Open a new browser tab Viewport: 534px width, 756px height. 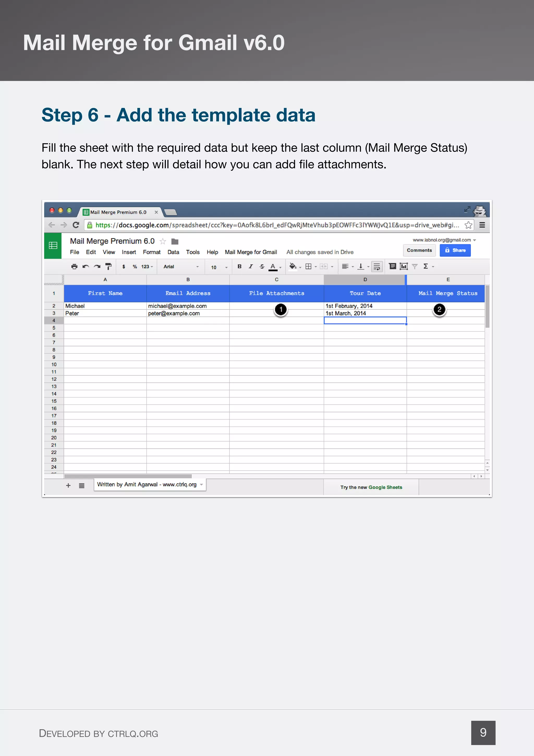coord(171,212)
